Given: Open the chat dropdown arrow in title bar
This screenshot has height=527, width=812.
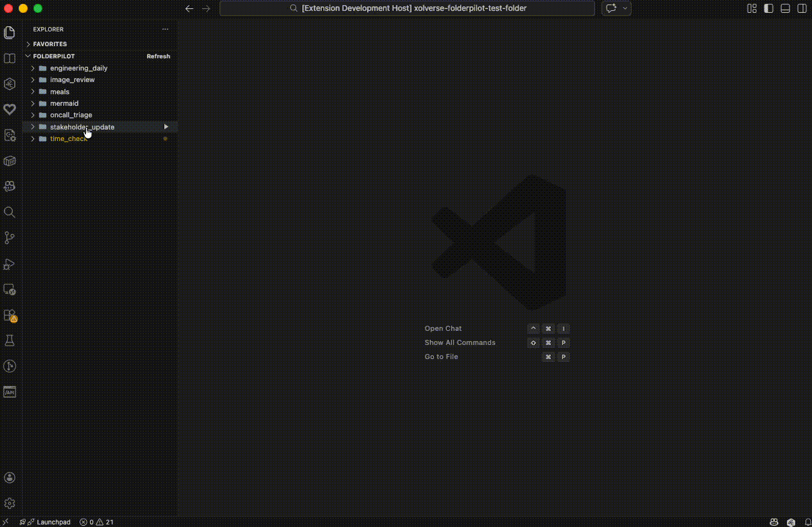Looking at the screenshot, I should click(x=625, y=8).
